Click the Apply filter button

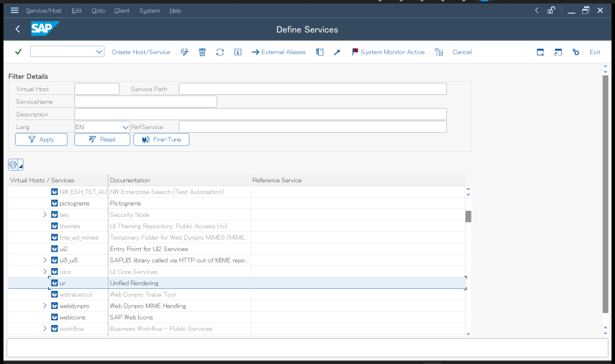pyautogui.click(x=41, y=139)
